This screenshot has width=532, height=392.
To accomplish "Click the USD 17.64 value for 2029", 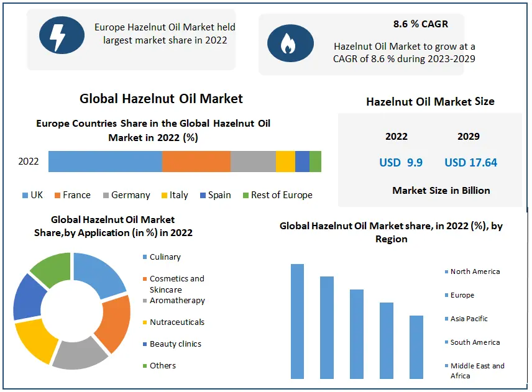I will tap(470, 163).
